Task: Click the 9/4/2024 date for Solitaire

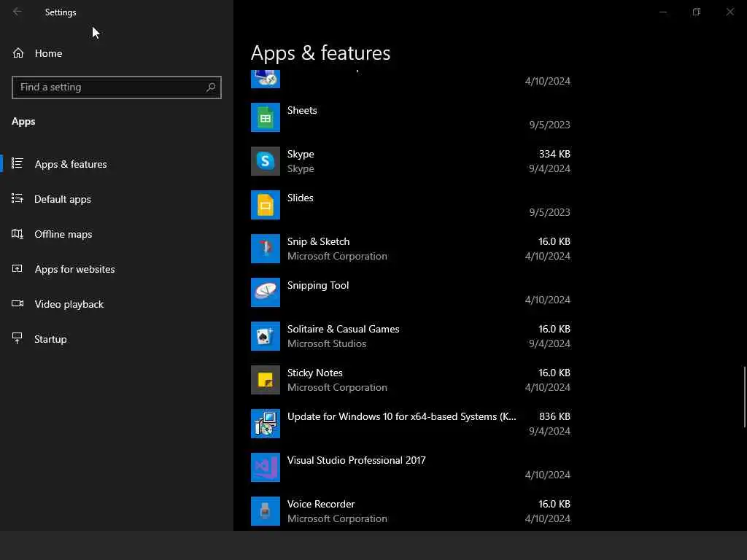Action: (x=549, y=344)
